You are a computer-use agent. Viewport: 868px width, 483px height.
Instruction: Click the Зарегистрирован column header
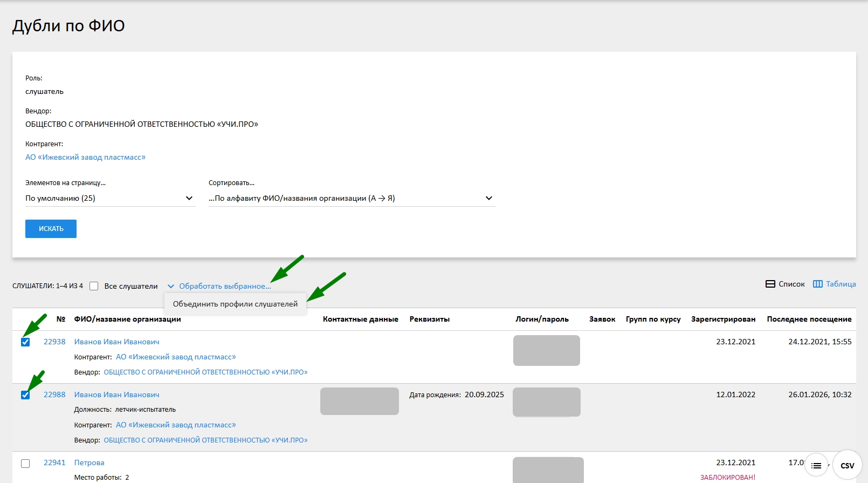(723, 319)
